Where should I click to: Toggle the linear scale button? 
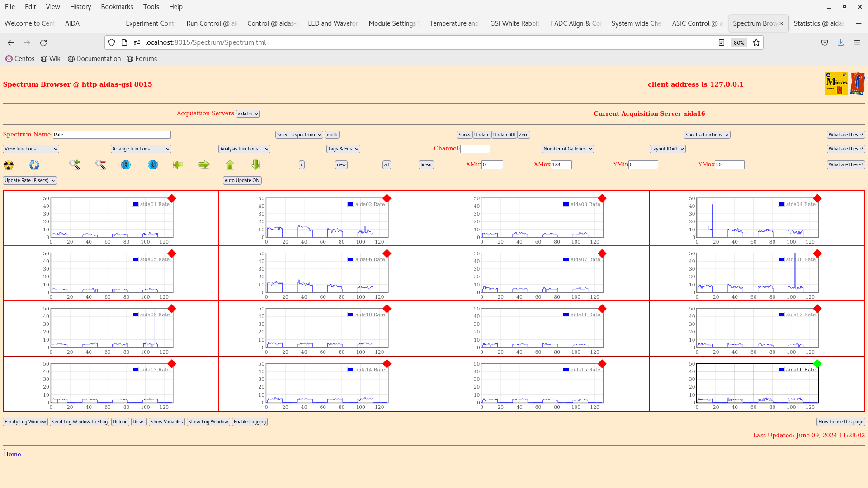point(426,165)
